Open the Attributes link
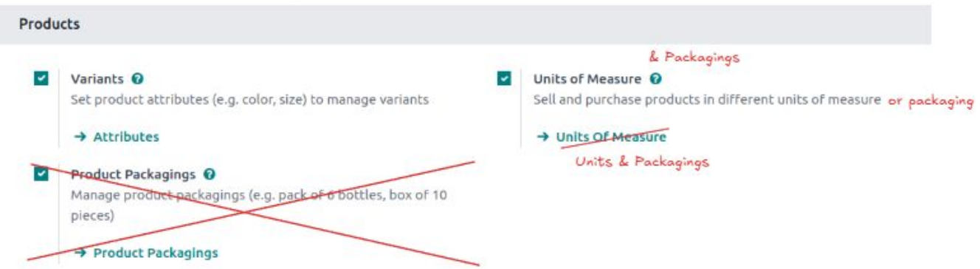This screenshot has width=980, height=269. point(125,137)
